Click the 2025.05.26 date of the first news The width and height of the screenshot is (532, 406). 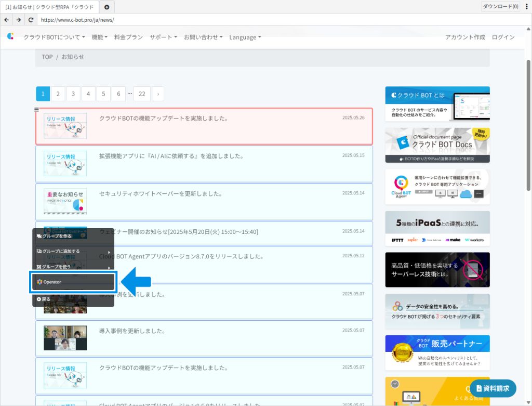click(353, 118)
